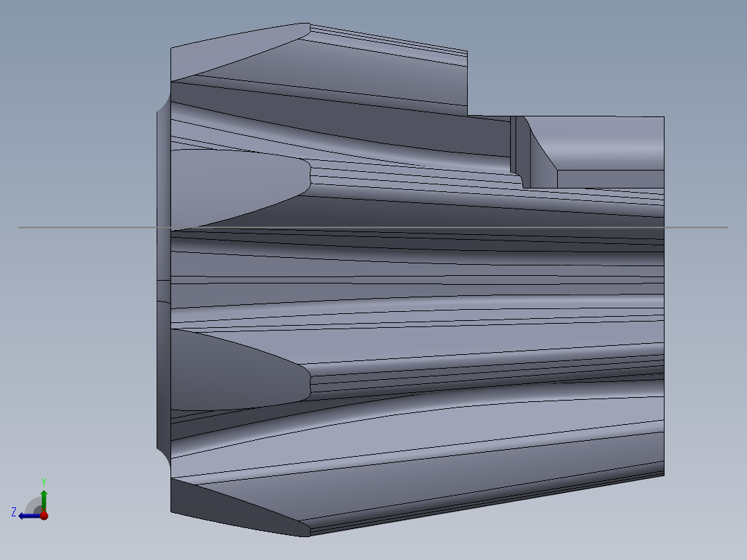Select the 3D helical gear model

(411, 280)
